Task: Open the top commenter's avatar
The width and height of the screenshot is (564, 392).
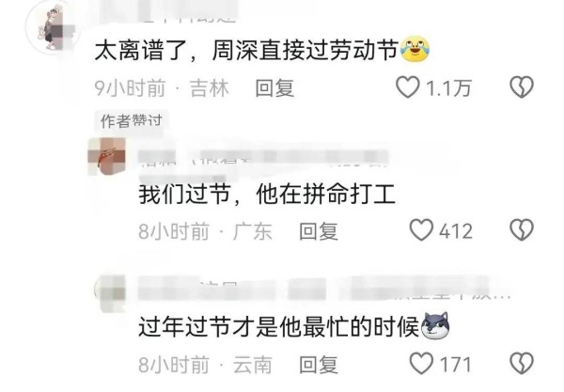Action: [51, 28]
